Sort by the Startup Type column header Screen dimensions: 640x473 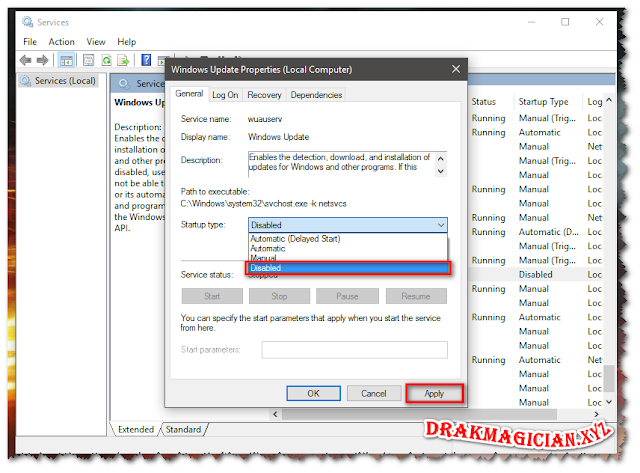click(x=543, y=102)
